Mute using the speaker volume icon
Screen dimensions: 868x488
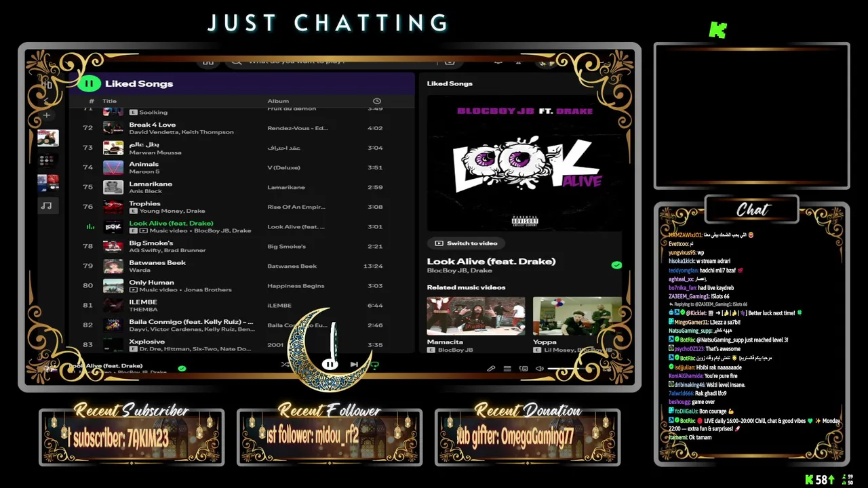540,369
